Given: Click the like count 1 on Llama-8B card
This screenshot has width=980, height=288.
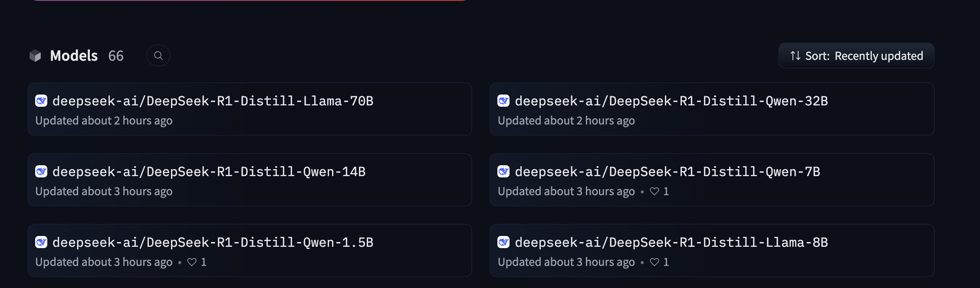Looking at the screenshot, I should click(x=666, y=262).
